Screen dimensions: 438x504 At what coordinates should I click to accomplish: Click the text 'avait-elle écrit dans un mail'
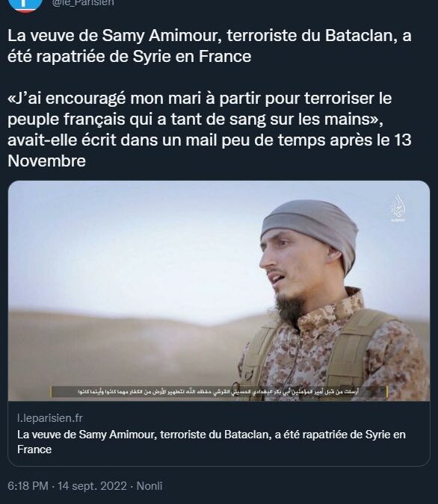[x=113, y=140]
